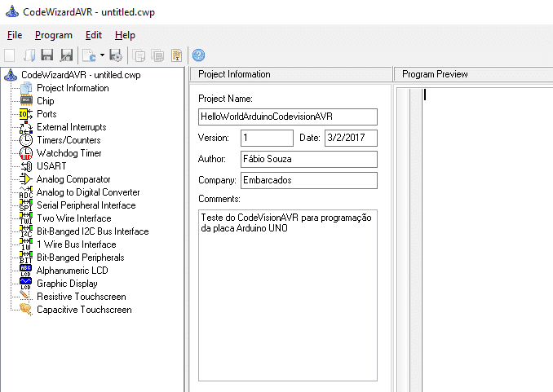553x392 pixels.
Task: Select Two Wire Interface label
Action: [74, 218]
